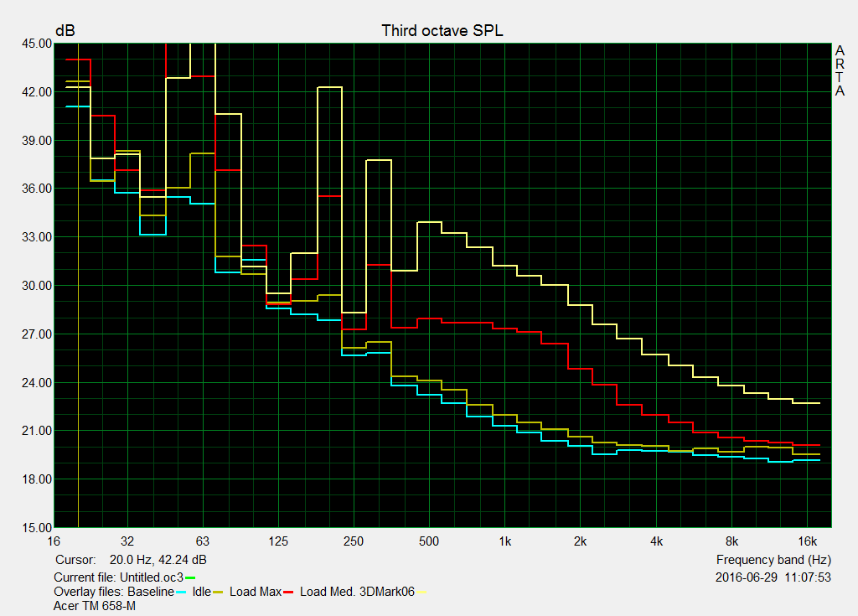Click the dark yellow Idle legend swatch
This screenshot has height=616, width=858.
pyautogui.click(x=218, y=593)
